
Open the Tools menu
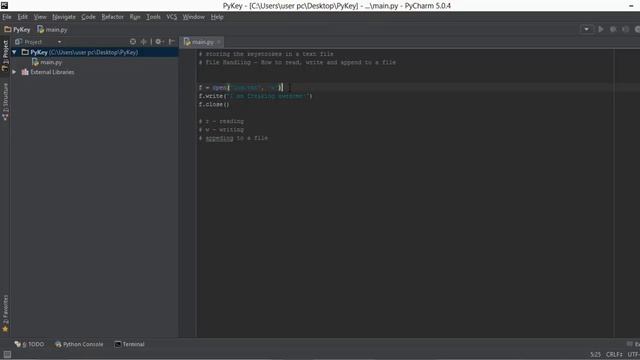153,17
